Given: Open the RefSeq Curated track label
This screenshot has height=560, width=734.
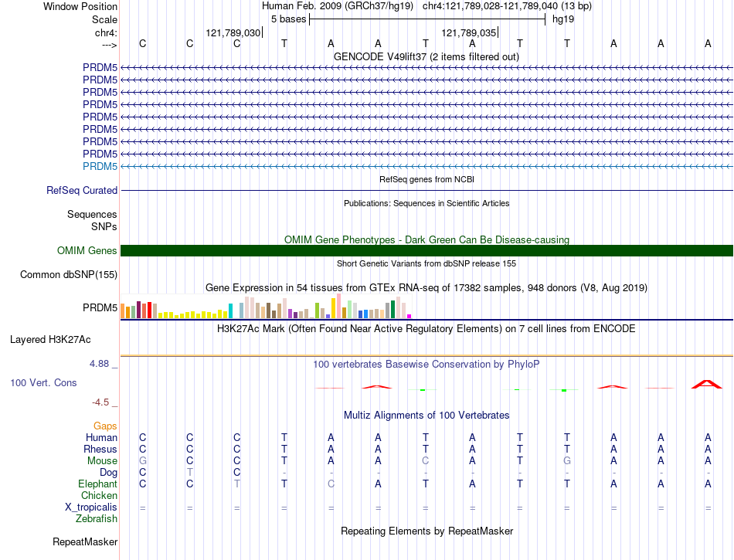Looking at the screenshot, I should coord(82,191).
